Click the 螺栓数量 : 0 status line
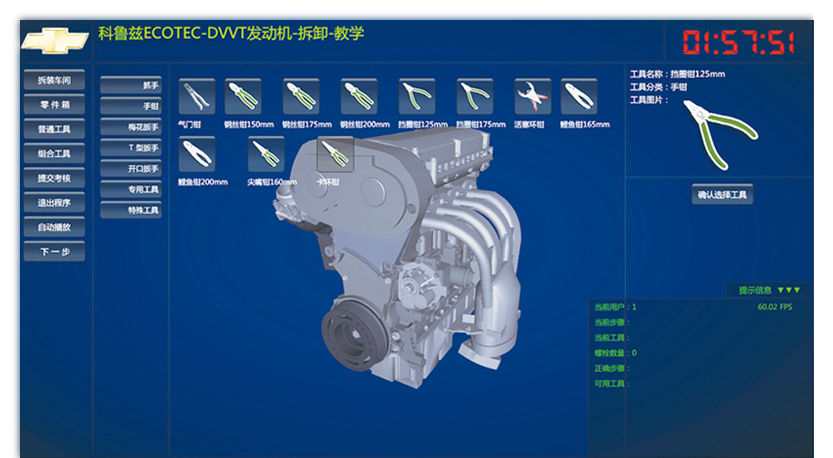Viewport: 833px width, 458px height. [x=615, y=353]
